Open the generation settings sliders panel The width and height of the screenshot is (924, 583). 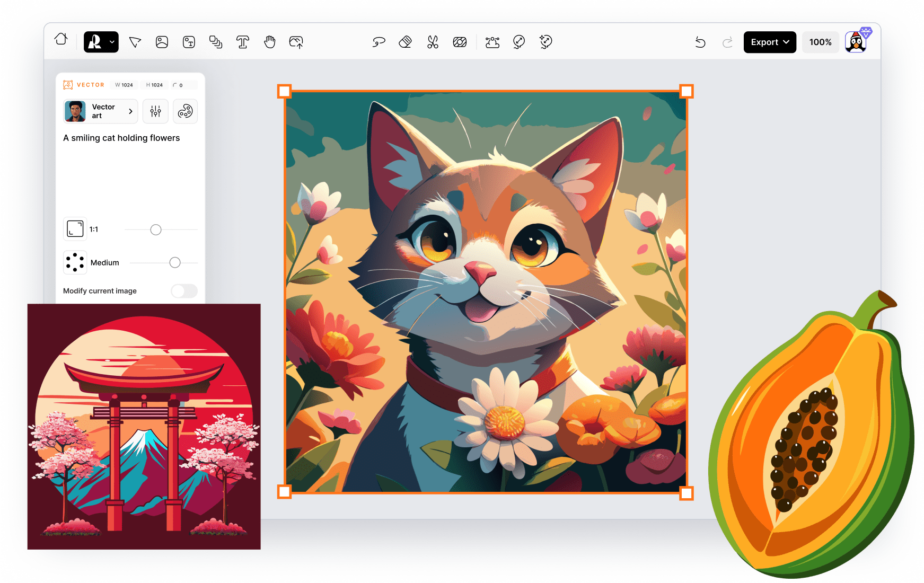tap(155, 111)
